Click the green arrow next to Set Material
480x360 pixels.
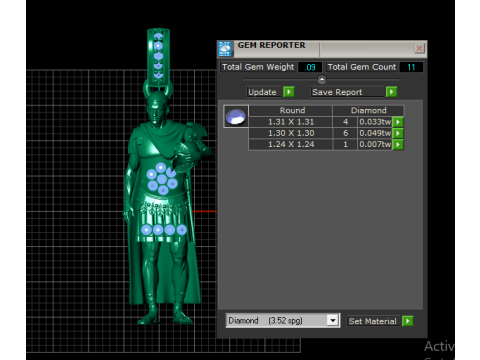[408, 321]
